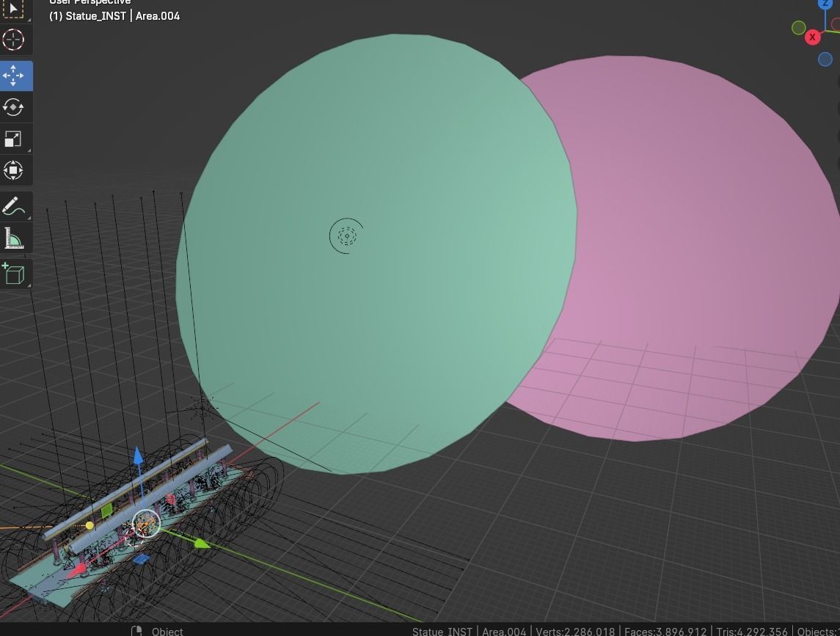Click the blue negative Z gizmo dot

click(x=825, y=59)
